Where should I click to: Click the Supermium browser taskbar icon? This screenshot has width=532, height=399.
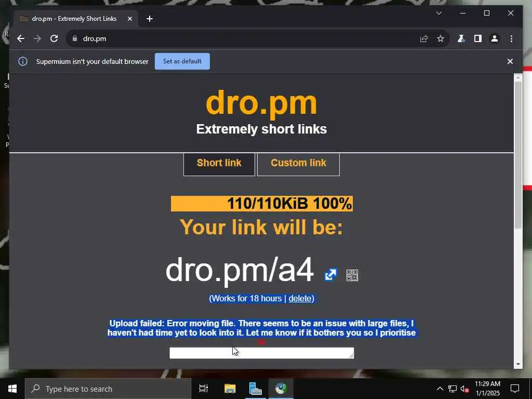point(281,389)
